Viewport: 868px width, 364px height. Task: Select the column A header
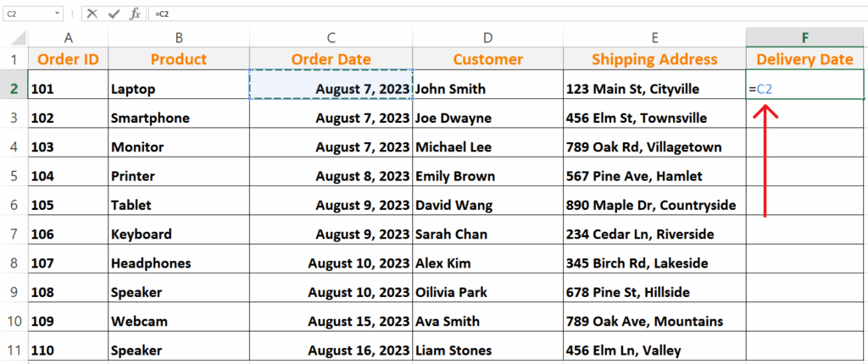click(68, 37)
